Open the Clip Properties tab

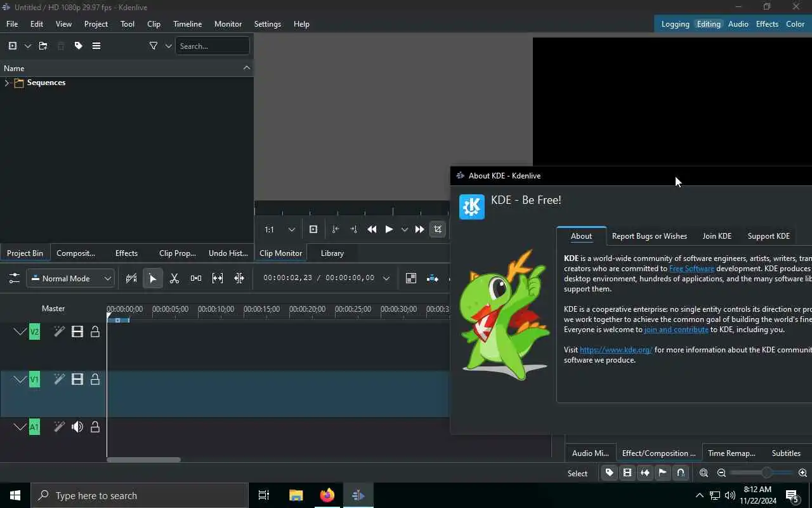pos(177,253)
